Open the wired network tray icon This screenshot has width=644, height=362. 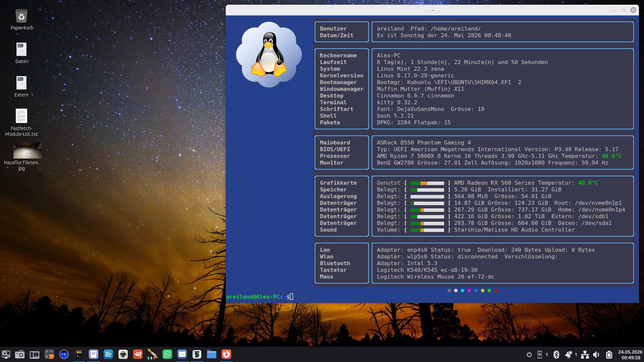point(585,355)
